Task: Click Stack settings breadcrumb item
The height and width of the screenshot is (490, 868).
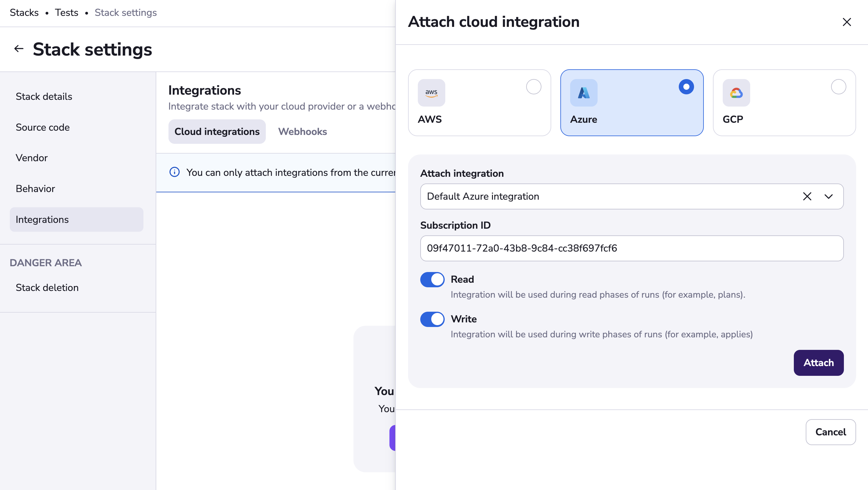Action: (x=126, y=13)
